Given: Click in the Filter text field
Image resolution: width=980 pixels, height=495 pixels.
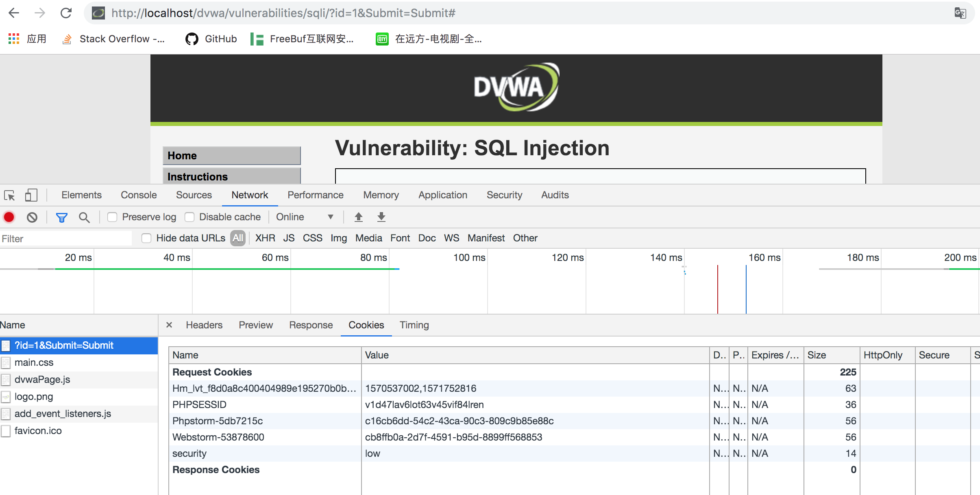Looking at the screenshot, I should 65,239.
